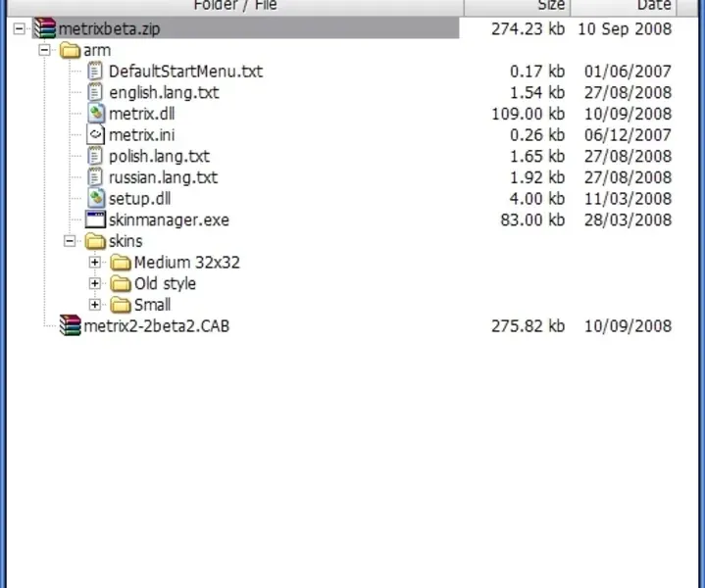Select skinmanager.exe file name
This screenshot has width=705, height=588.
169,220
